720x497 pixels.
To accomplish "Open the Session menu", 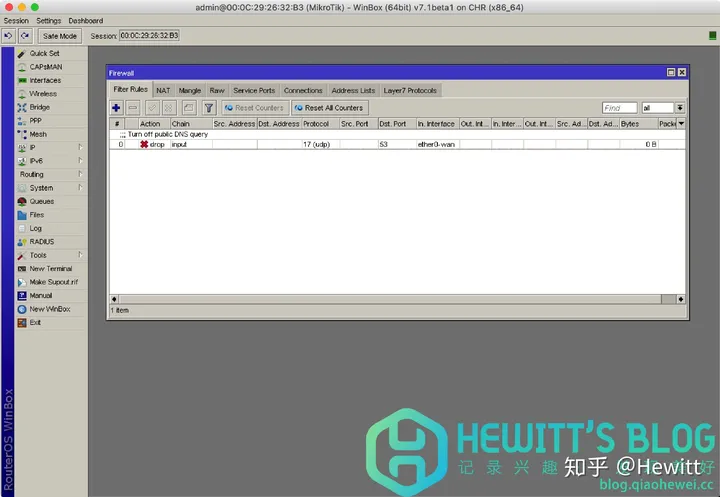I will pos(16,21).
